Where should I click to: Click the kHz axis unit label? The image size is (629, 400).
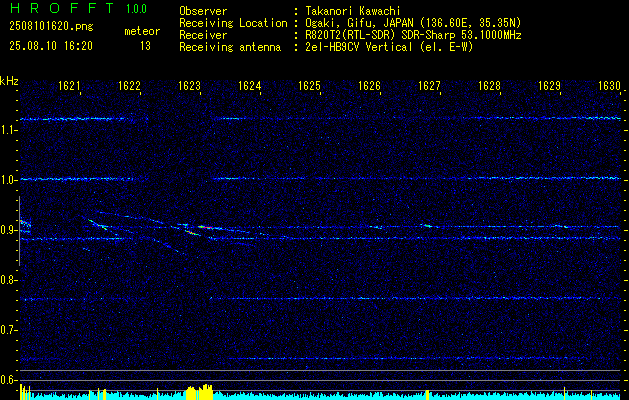pyautogui.click(x=9, y=81)
